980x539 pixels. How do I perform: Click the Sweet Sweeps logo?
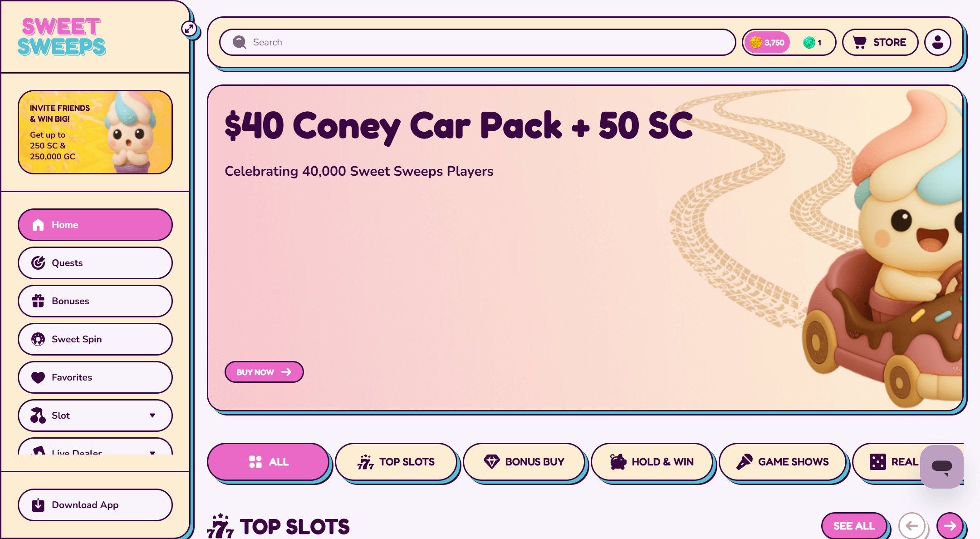62,36
